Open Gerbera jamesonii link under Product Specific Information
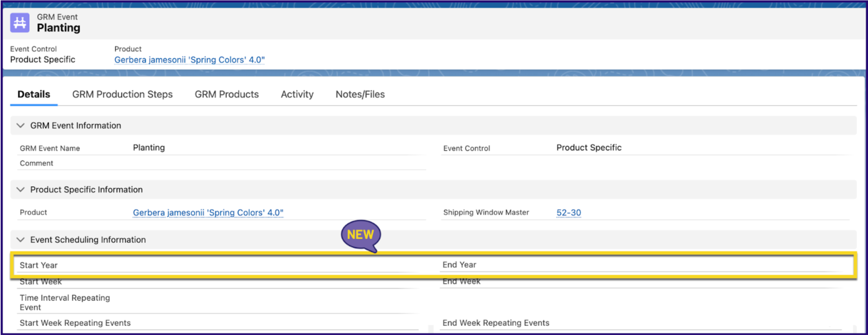This screenshot has width=868, height=335. [x=208, y=213]
